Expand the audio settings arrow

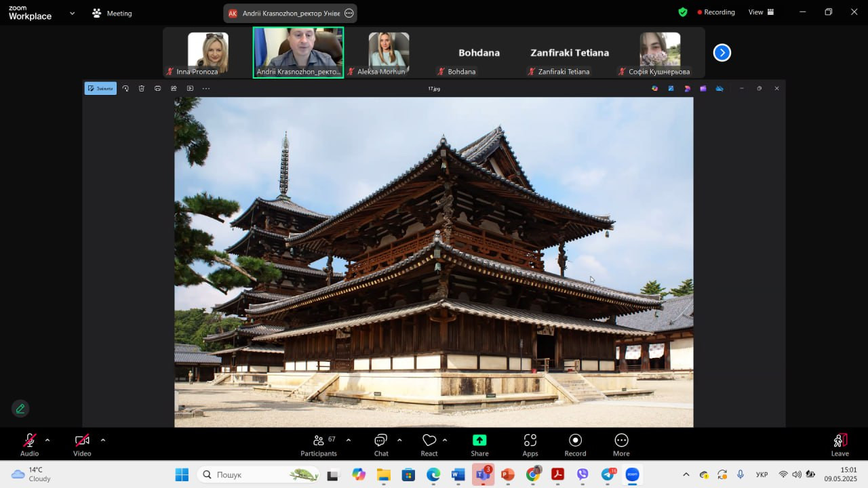tap(47, 440)
